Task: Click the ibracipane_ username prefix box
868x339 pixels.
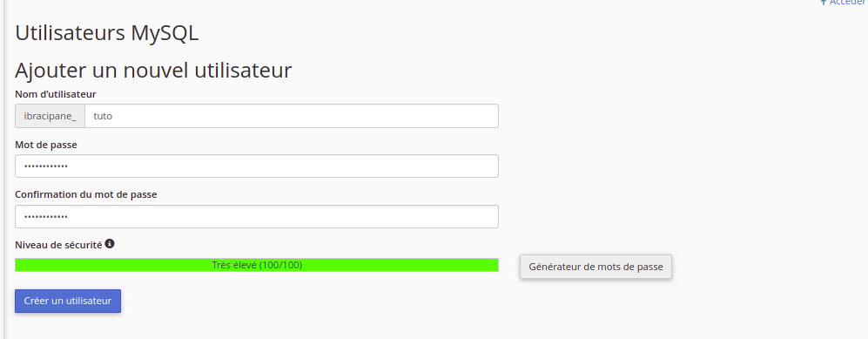Action: [x=50, y=116]
